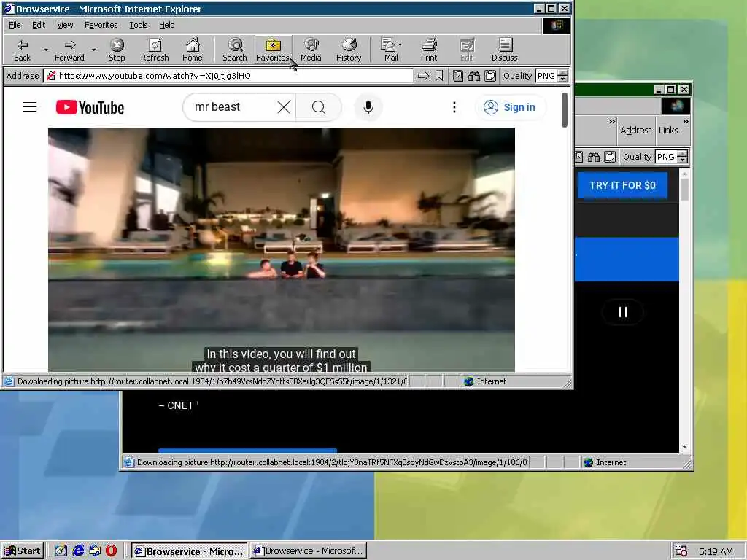
Task: Print the current page
Action: [429, 50]
